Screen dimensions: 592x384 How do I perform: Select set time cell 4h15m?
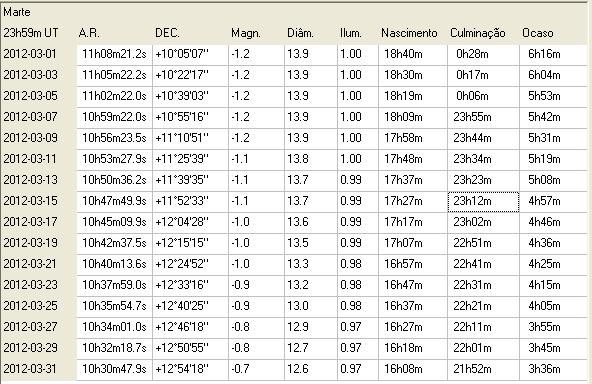(553, 285)
